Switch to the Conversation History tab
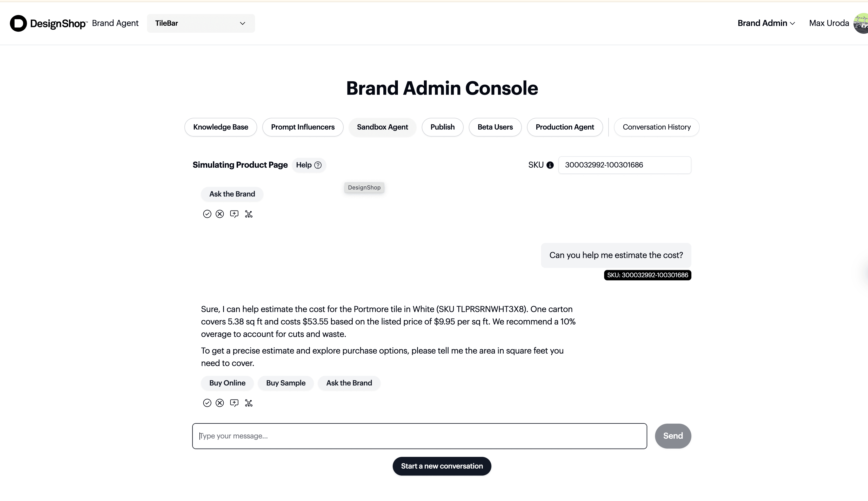 [x=656, y=127]
